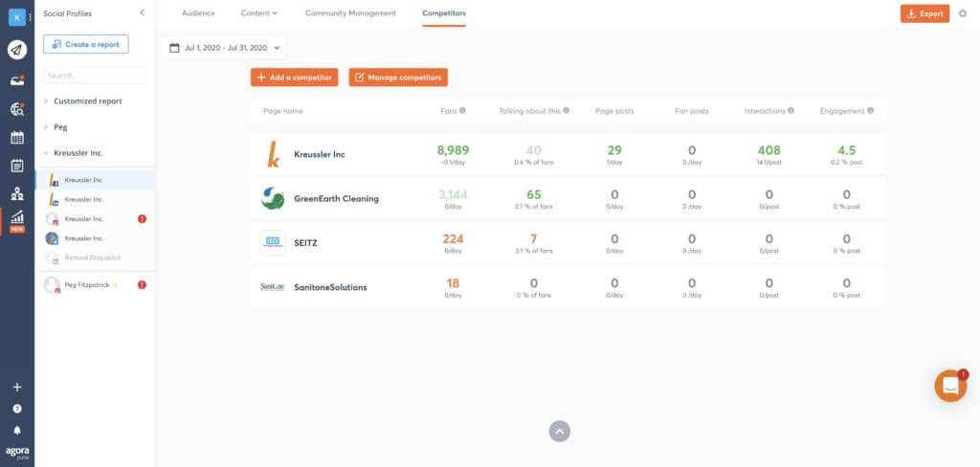Click the 8,989 fans value
The width and height of the screenshot is (980, 467).
tap(453, 150)
